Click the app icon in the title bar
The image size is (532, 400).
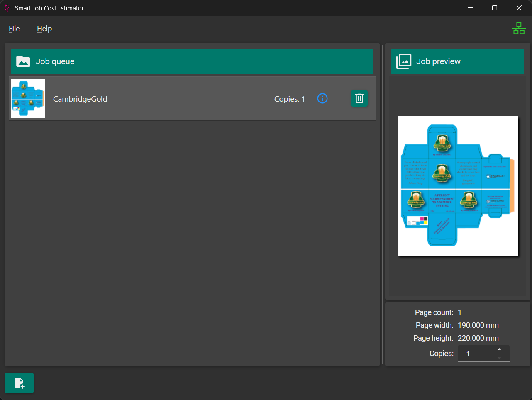[7, 8]
